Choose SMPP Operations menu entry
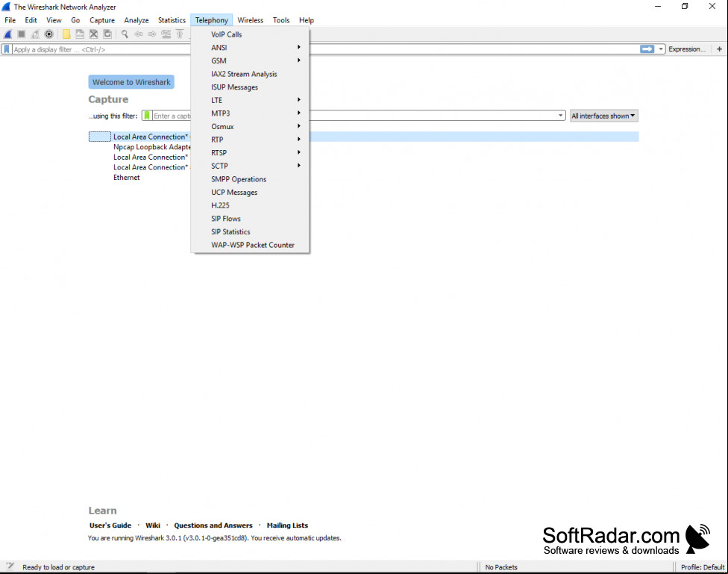Image resolution: width=728 pixels, height=574 pixels. click(251, 179)
